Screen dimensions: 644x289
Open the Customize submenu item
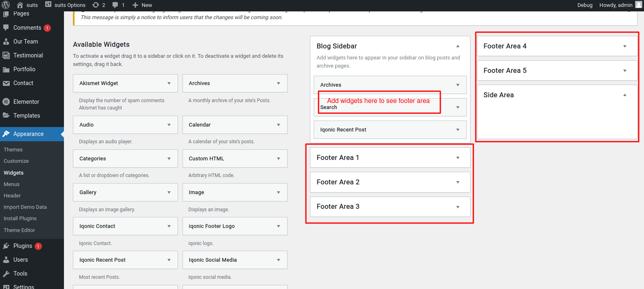click(x=16, y=161)
